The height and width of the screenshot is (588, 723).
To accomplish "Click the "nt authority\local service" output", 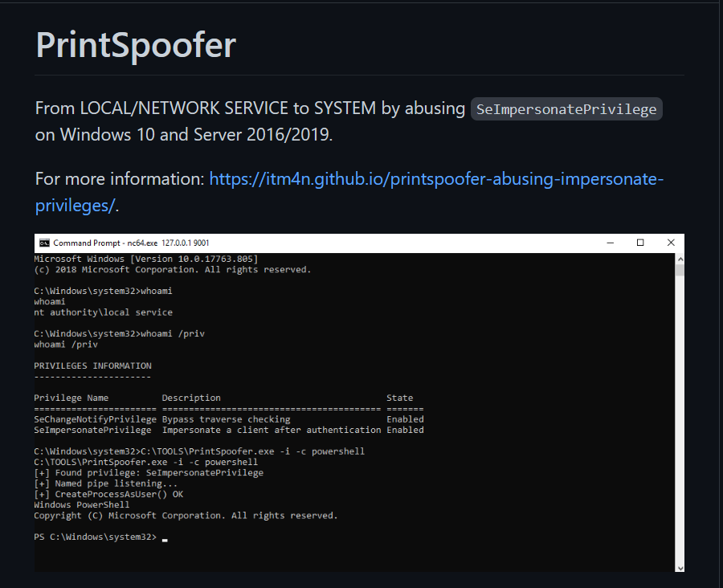I will tap(104, 312).
